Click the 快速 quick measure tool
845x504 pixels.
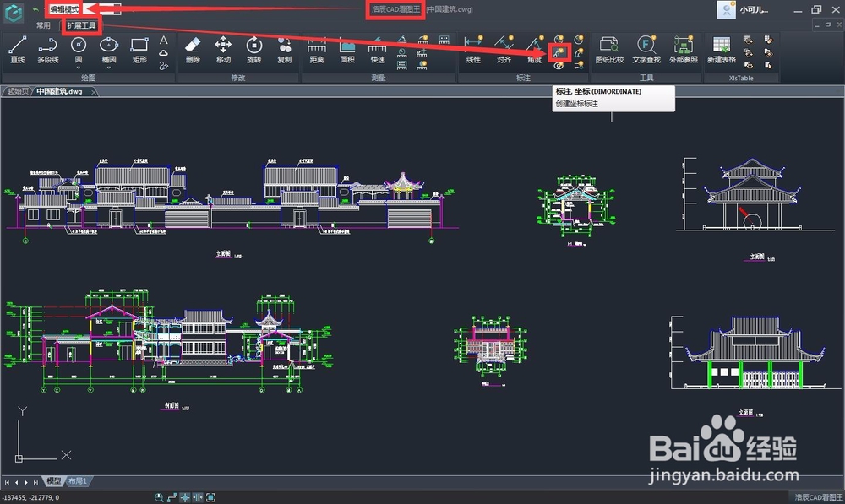[378, 50]
